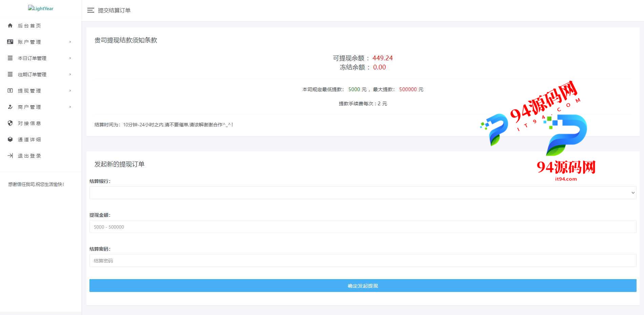Click the 结算银行 field label
The width and height of the screenshot is (644, 315).
tap(100, 181)
